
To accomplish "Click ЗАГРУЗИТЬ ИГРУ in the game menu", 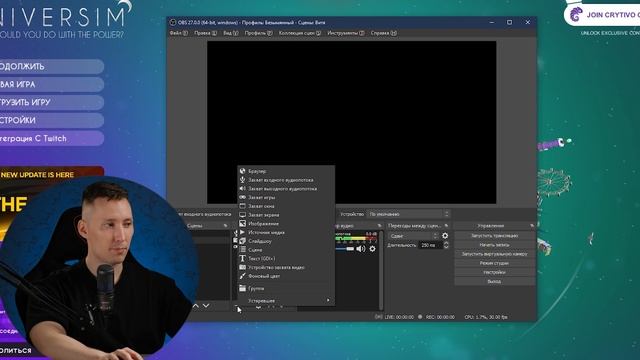I will tap(51, 102).
